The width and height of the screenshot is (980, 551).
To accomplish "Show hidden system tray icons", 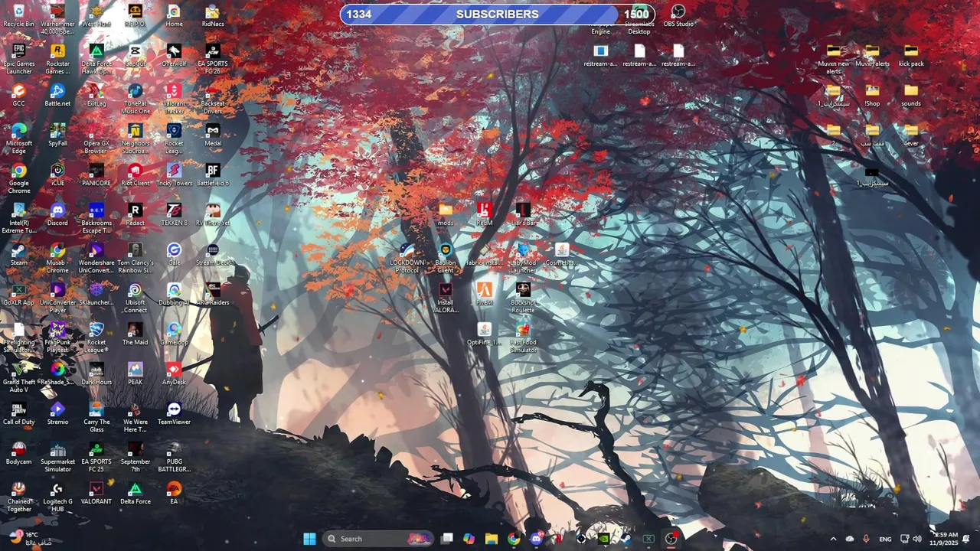I will click(x=834, y=539).
